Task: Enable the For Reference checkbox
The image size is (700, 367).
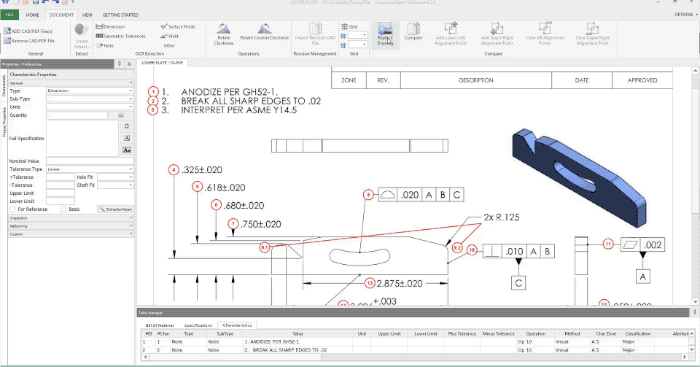Action: pyautogui.click(x=12, y=209)
